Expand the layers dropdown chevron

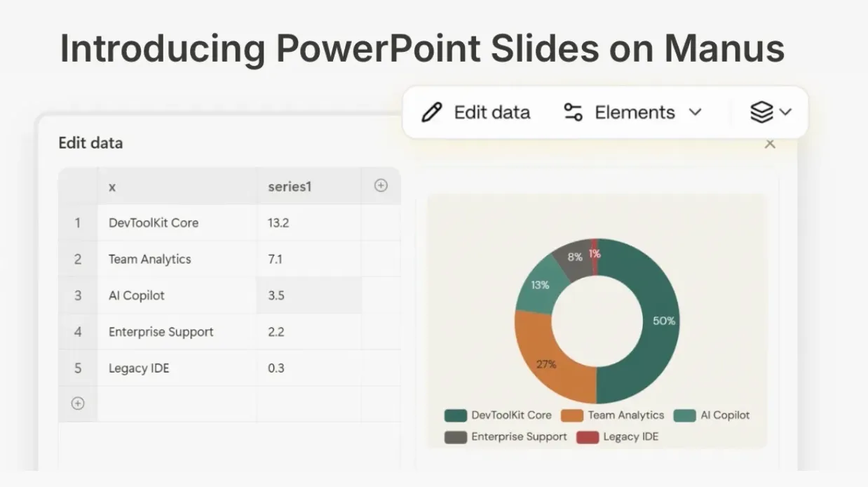pyautogui.click(x=785, y=112)
